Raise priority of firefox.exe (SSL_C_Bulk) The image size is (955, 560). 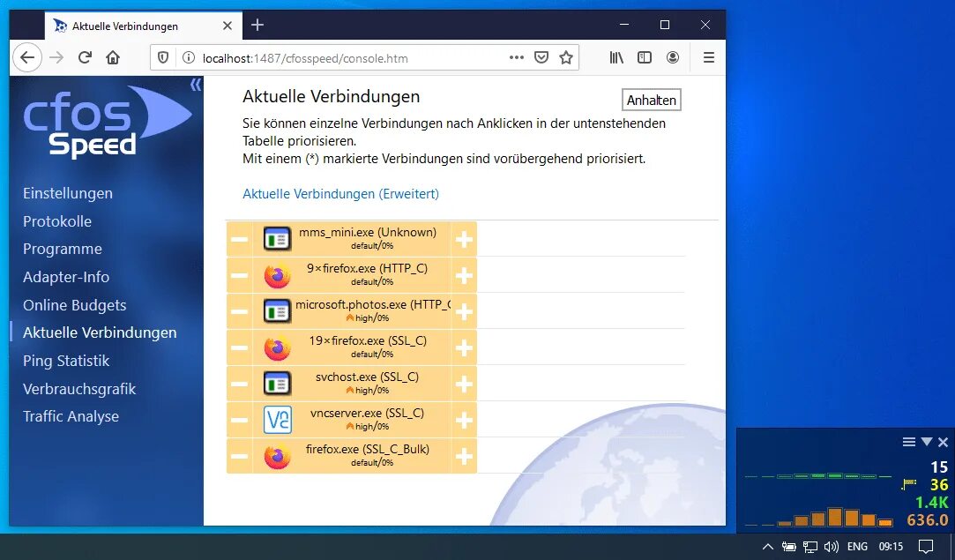coord(464,456)
